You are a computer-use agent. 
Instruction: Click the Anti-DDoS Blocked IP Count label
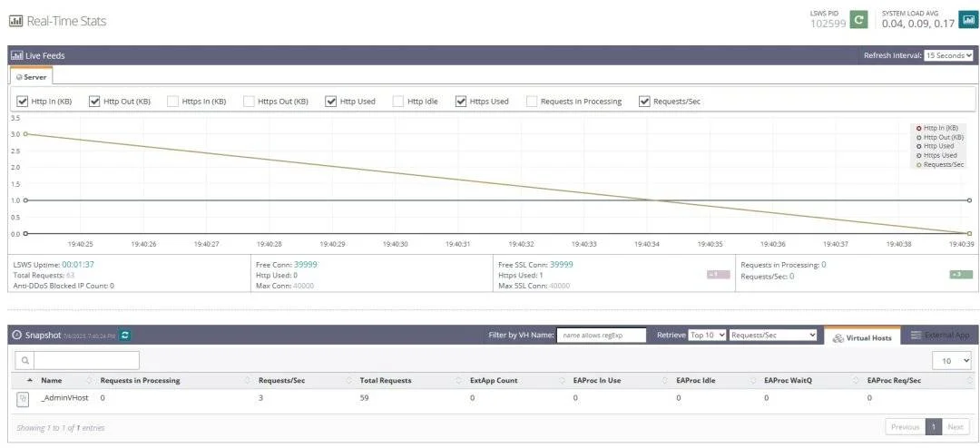[x=61, y=286]
